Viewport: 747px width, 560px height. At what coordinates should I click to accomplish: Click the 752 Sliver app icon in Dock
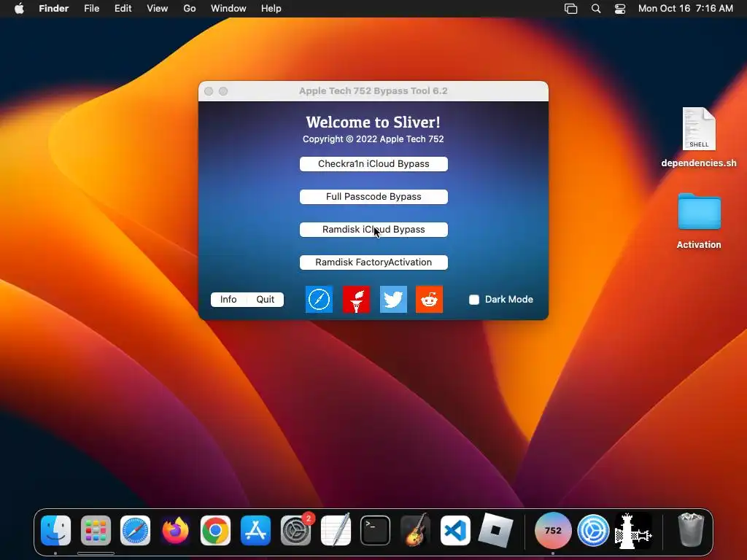point(553,531)
